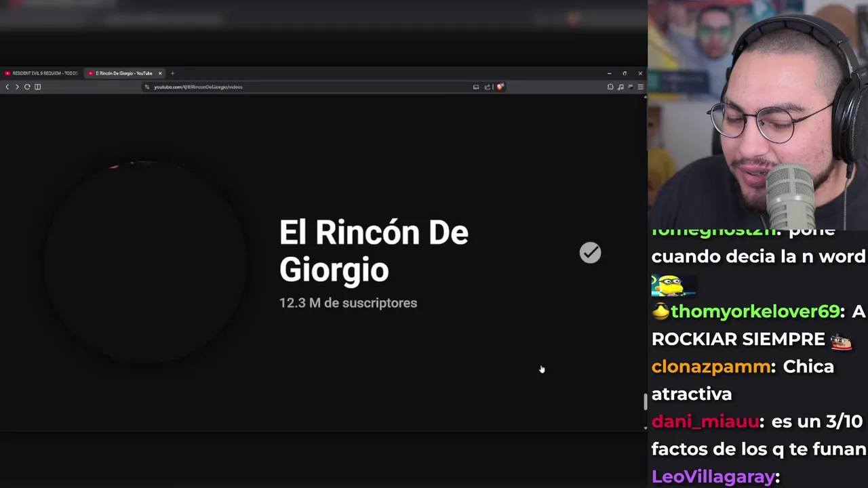Click the scrollbar down arrow
This screenshot has width=868, height=488.
645,428
